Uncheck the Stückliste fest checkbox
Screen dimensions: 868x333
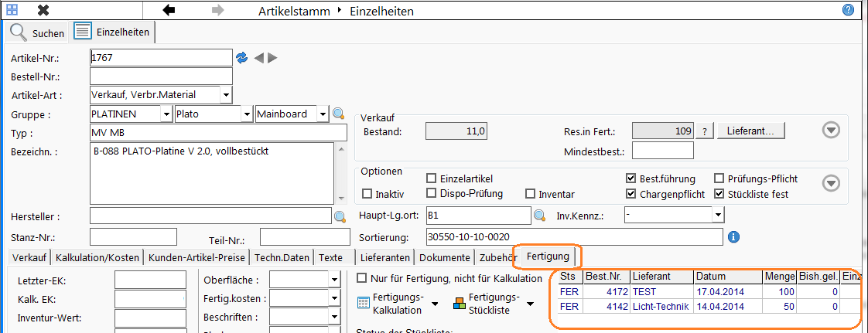[x=719, y=194]
